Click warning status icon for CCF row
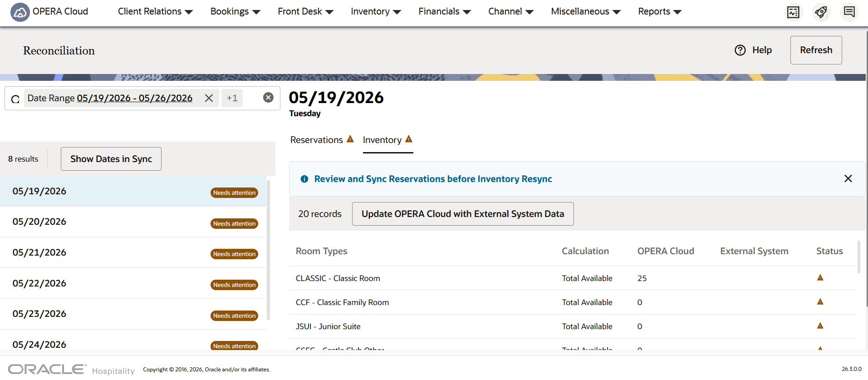The height and width of the screenshot is (380, 868). (820, 301)
